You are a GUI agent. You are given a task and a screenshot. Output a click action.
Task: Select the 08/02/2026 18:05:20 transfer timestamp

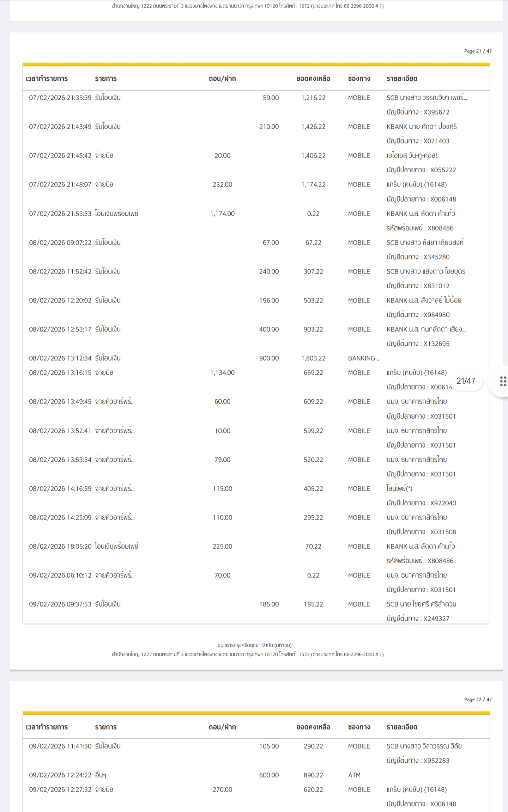(60, 546)
